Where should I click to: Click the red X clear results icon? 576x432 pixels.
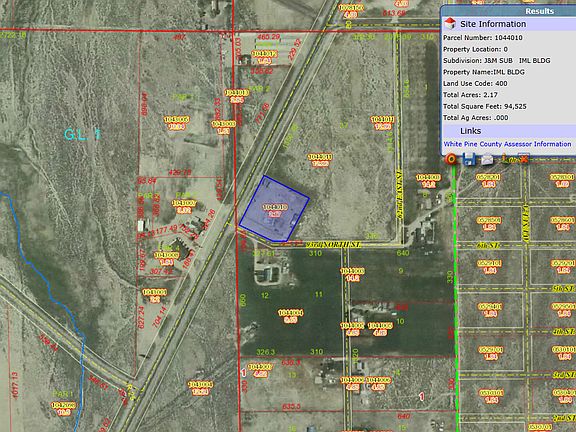pyautogui.click(x=524, y=159)
